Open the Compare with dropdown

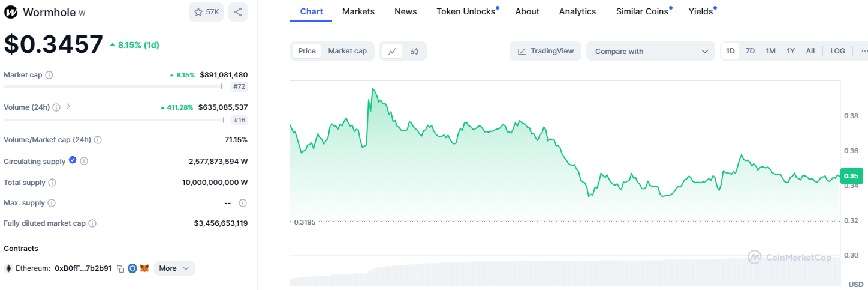pos(651,52)
